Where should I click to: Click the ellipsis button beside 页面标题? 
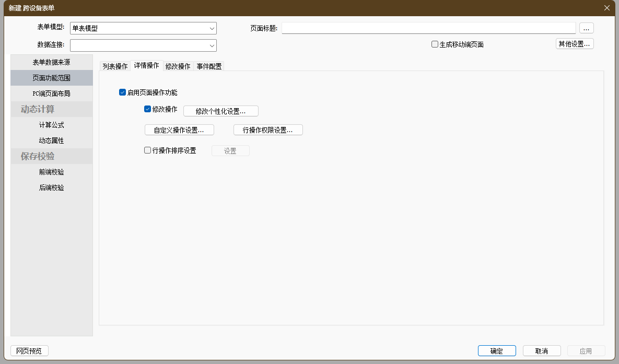tap(586, 28)
